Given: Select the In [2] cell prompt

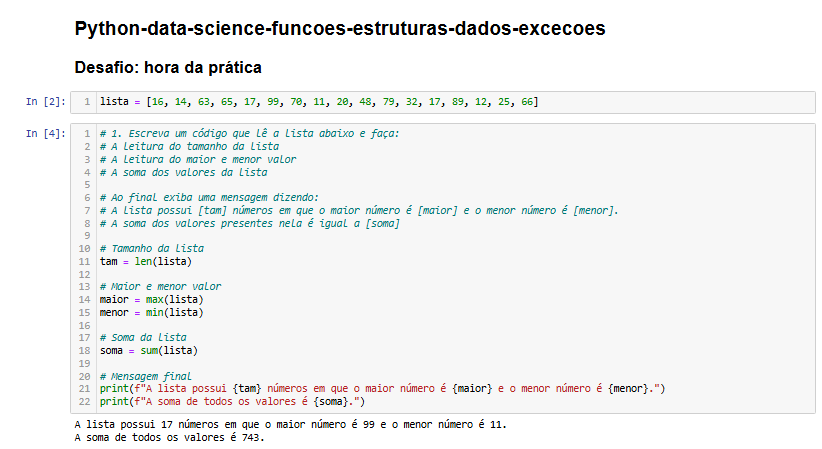Looking at the screenshot, I should (45, 102).
